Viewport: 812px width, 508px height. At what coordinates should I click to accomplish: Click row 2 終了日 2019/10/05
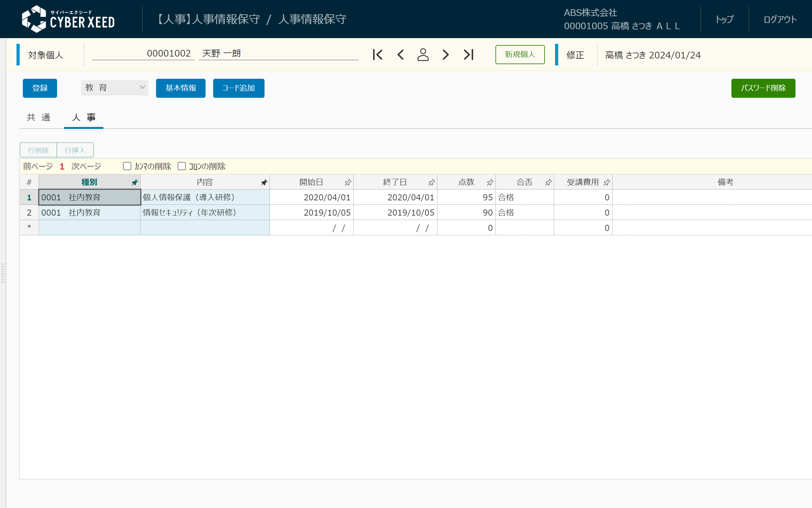pyautogui.click(x=395, y=213)
